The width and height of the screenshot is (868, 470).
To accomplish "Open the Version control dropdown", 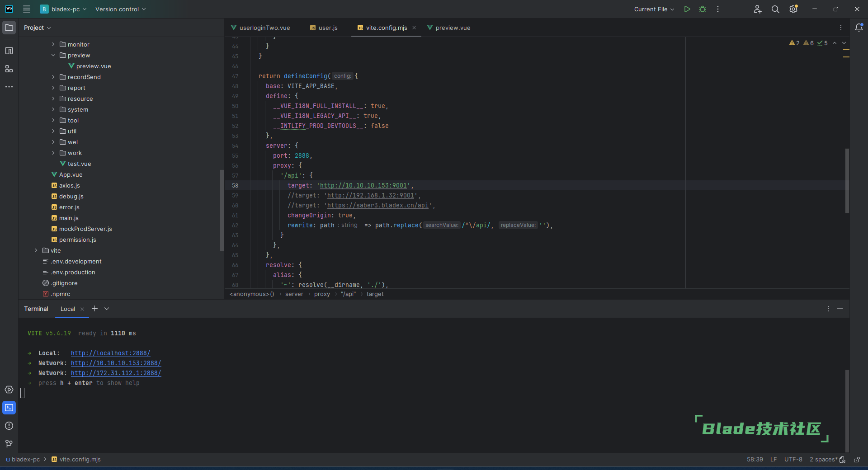I will (120, 9).
